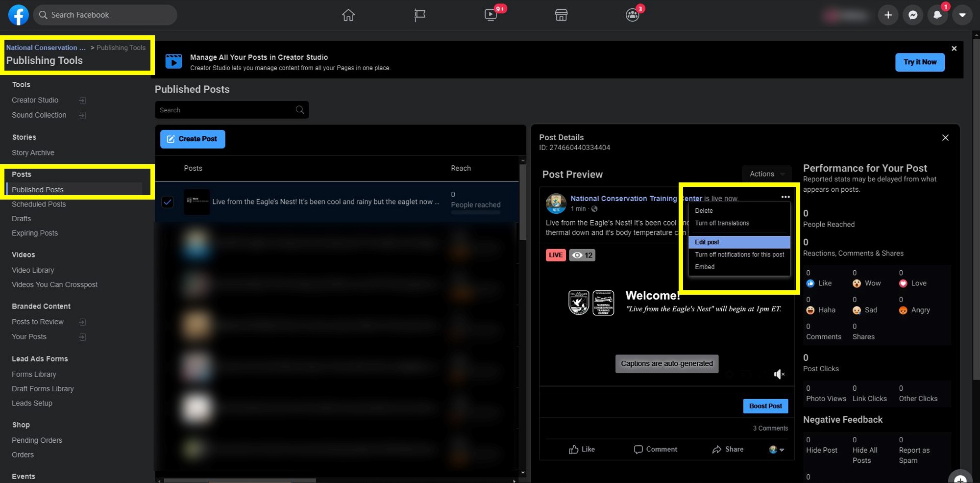Open the Watch video icon
This screenshot has height=483, width=980.
[490, 15]
